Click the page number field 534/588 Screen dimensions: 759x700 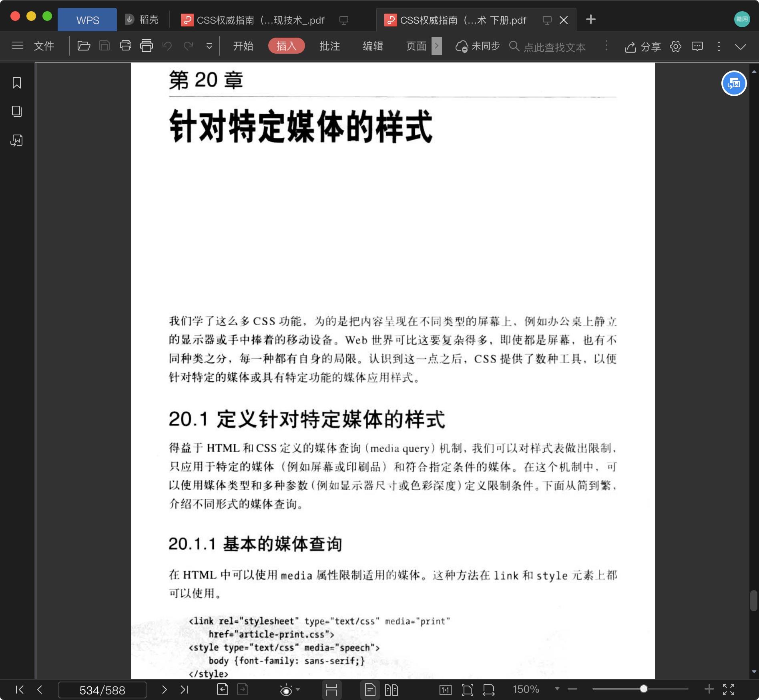[x=102, y=690]
